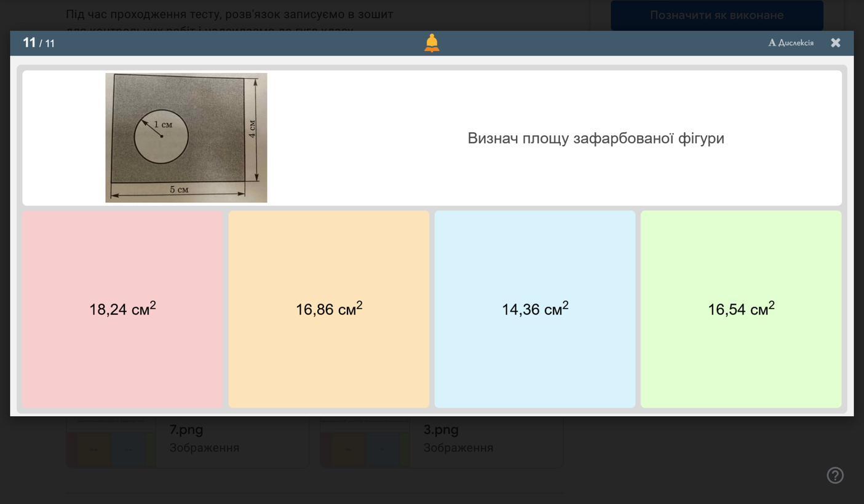Choose the answer 16,86 см²
This screenshot has width=864, height=504.
(329, 309)
